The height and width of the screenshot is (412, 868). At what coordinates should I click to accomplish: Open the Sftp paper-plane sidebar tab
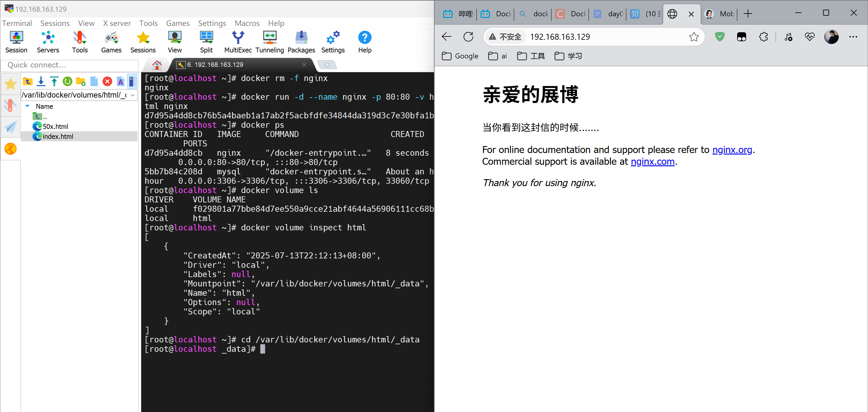(11, 127)
